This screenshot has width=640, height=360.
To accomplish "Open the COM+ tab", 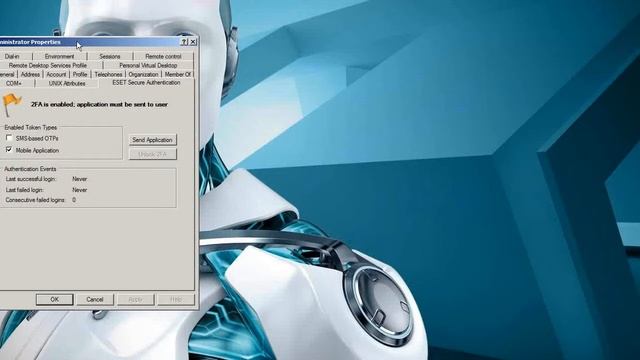I will tap(14, 83).
